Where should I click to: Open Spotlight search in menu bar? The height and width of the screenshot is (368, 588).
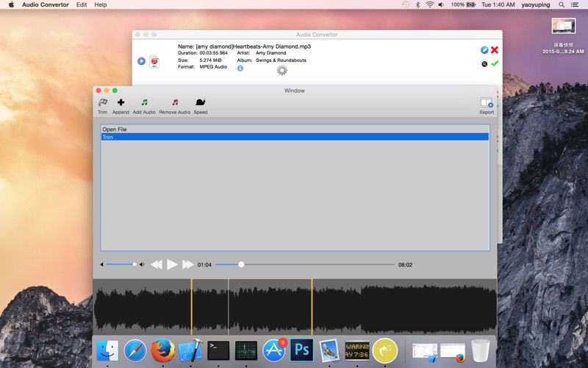pos(562,4)
